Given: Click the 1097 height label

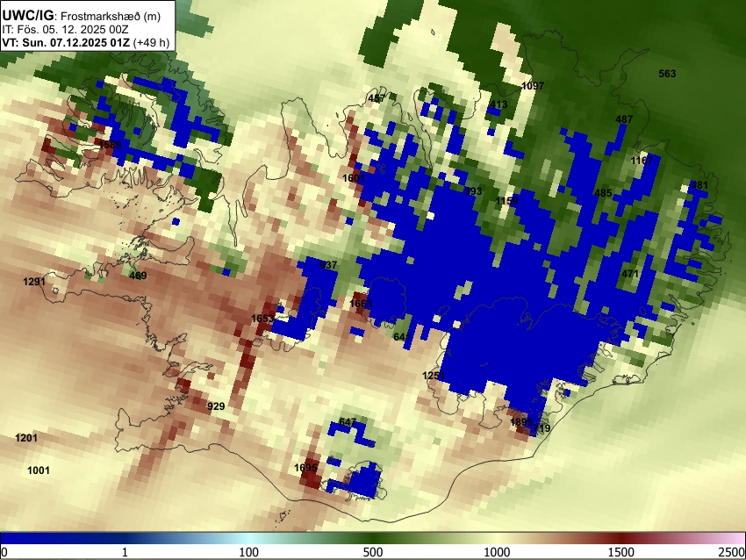Looking at the screenshot, I should [533, 86].
